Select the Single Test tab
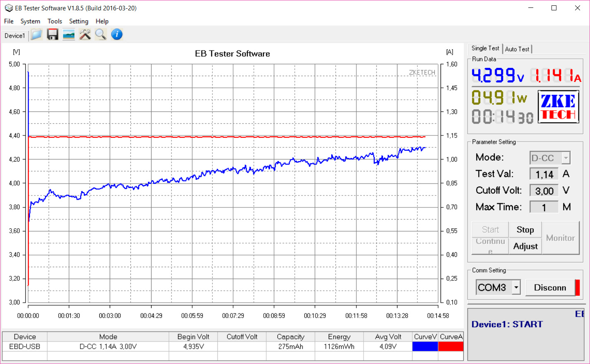Screen dimensions: 590x364 (x=485, y=48)
